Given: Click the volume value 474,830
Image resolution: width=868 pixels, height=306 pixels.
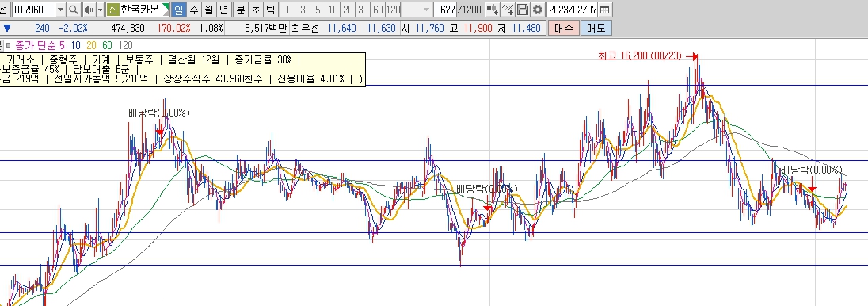Looking at the screenshot, I should click(x=128, y=28).
